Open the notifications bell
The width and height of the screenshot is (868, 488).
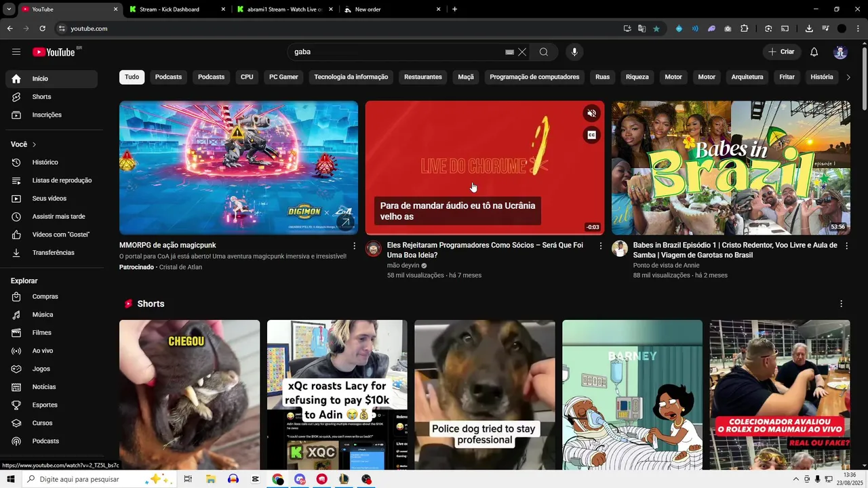pyautogui.click(x=814, y=52)
